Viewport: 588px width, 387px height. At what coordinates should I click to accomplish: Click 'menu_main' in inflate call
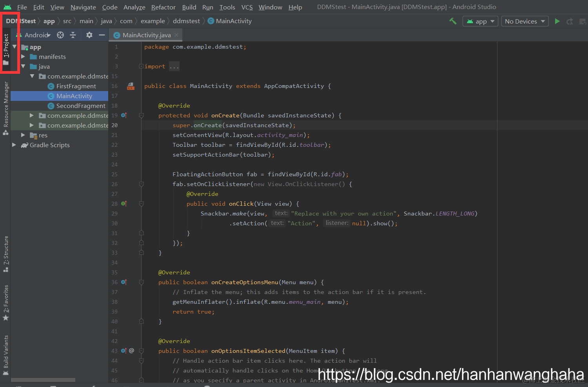tap(305, 302)
